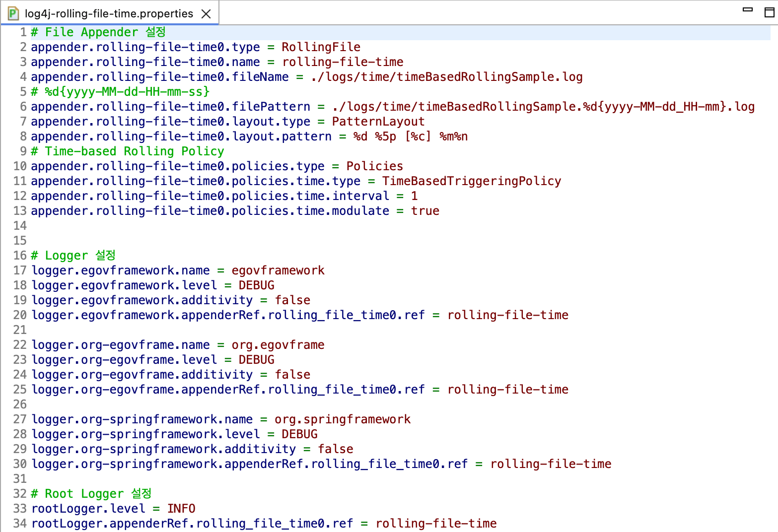The width and height of the screenshot is (778, 532).
Task: Click the modulate value true
Action: [x=425, y=211]
